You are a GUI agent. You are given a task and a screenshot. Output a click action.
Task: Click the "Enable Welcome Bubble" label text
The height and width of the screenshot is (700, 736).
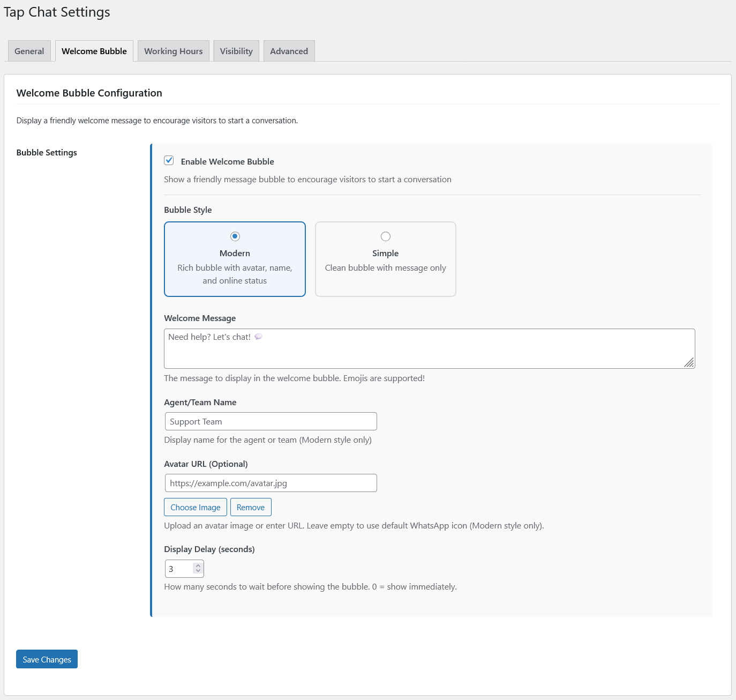[x=227, y=162]
